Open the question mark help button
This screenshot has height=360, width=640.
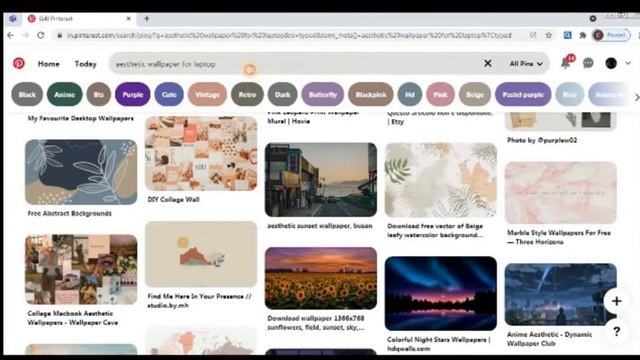617,331
